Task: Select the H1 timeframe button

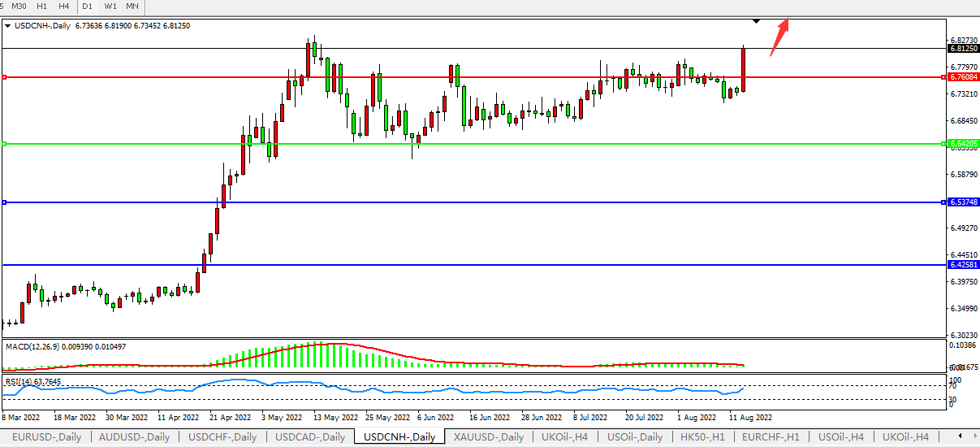Action: click(x=42, y=6)
